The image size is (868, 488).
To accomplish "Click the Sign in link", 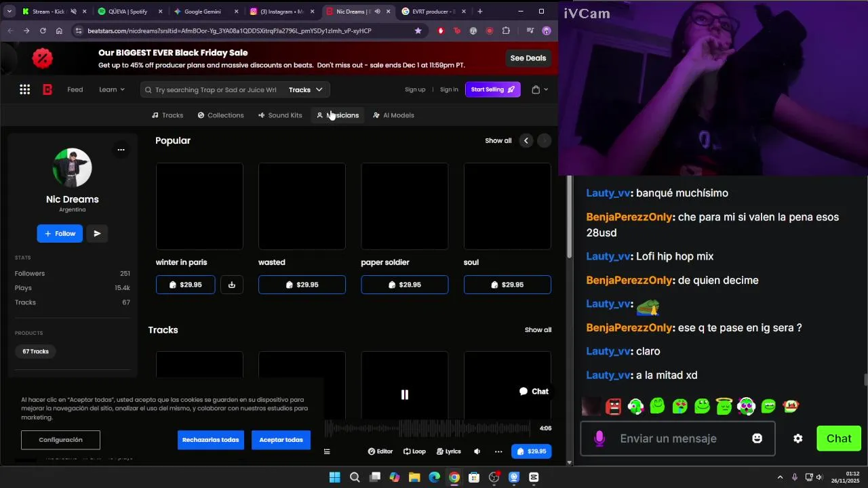I will click(449, 89).
